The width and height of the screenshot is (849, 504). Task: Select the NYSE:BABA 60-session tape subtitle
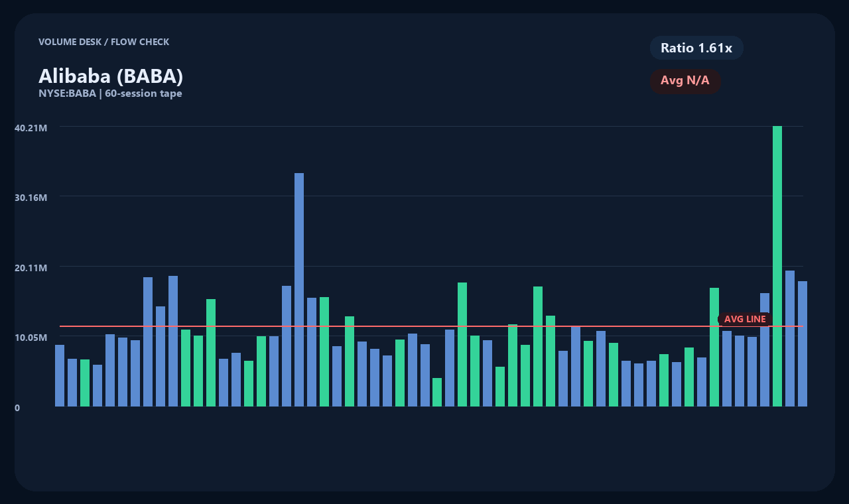110,94
